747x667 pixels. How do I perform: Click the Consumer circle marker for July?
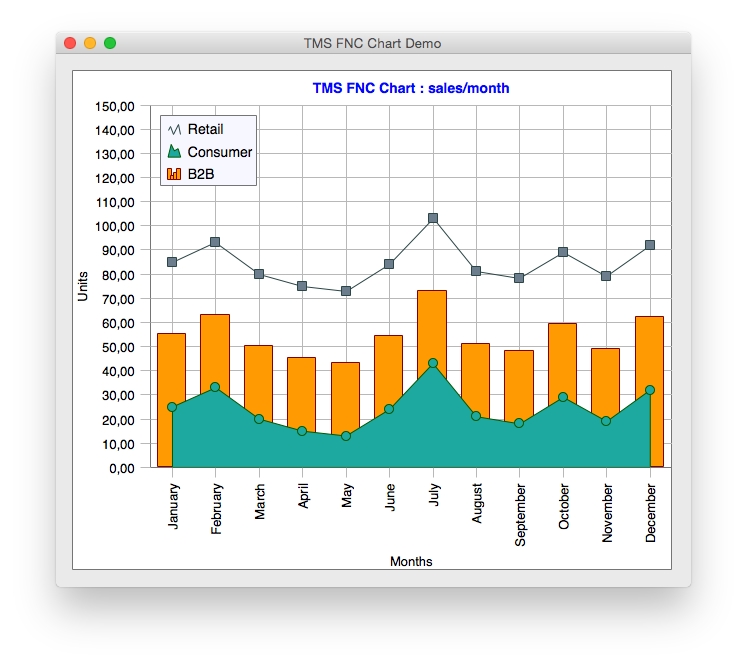433,363
